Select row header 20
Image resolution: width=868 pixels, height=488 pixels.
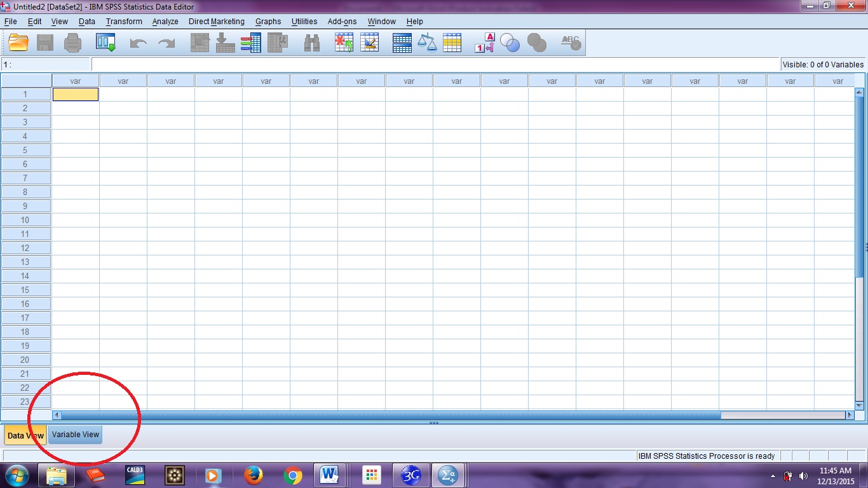pos(25,360)
